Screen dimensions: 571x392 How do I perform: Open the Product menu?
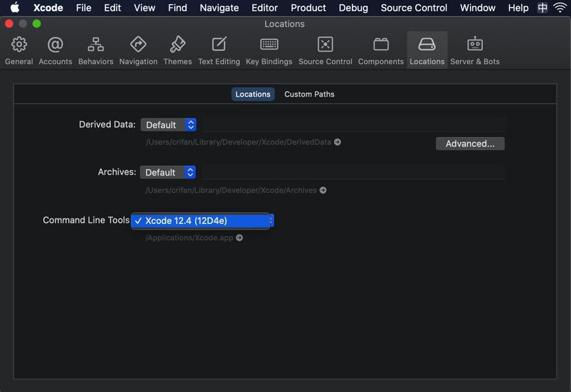[x=308, y=8]
